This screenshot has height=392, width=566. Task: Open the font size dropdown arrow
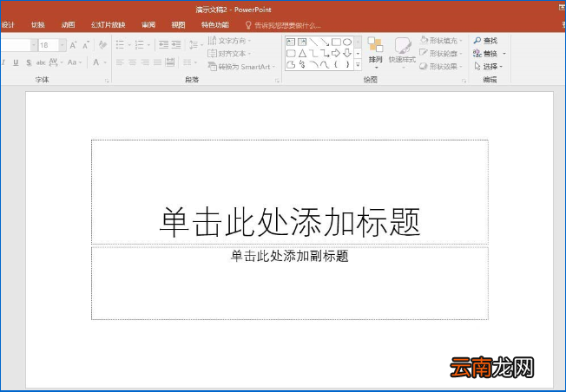point(63,45)
